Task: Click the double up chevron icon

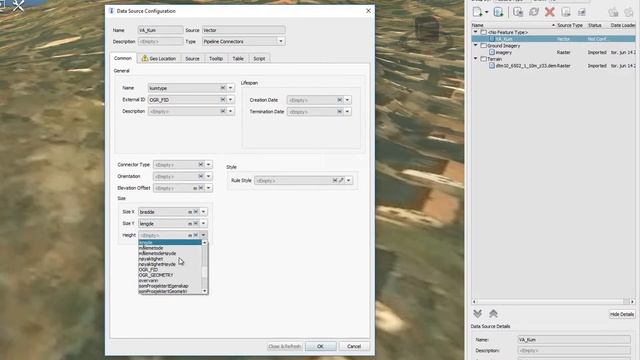Action: (x=493, y=313)
